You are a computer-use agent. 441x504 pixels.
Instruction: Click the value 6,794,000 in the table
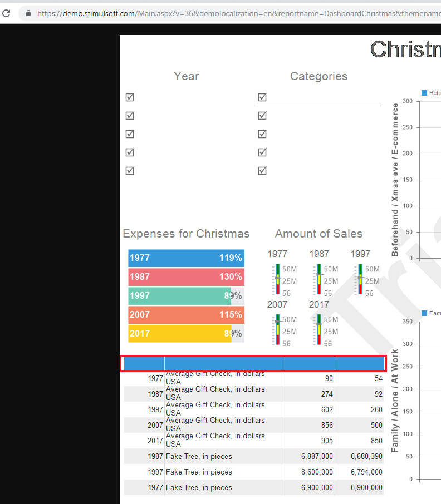[366, 472]
